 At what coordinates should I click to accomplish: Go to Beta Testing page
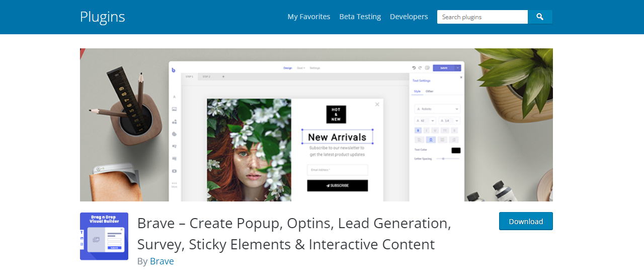click(x=360, y=17)
